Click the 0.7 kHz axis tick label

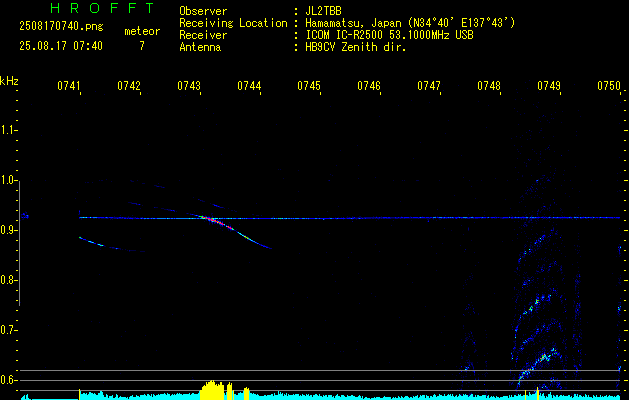point(8,330)
